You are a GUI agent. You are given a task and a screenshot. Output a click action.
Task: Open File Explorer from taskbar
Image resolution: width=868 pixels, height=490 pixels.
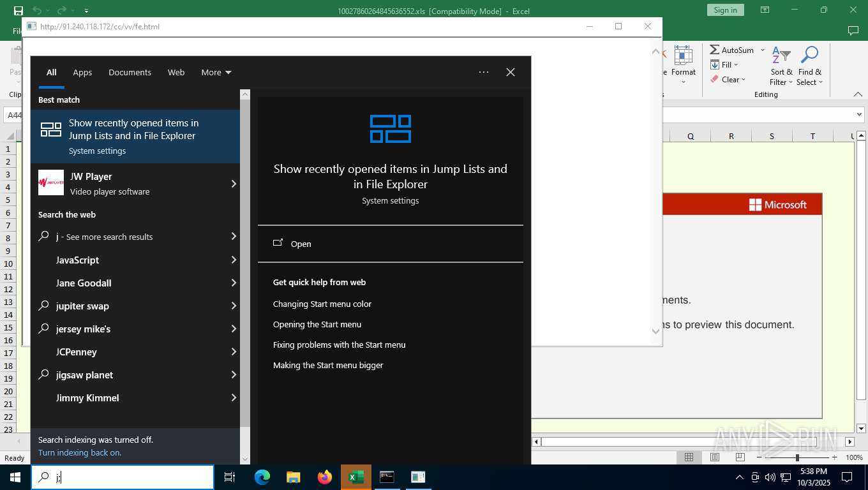294,477
